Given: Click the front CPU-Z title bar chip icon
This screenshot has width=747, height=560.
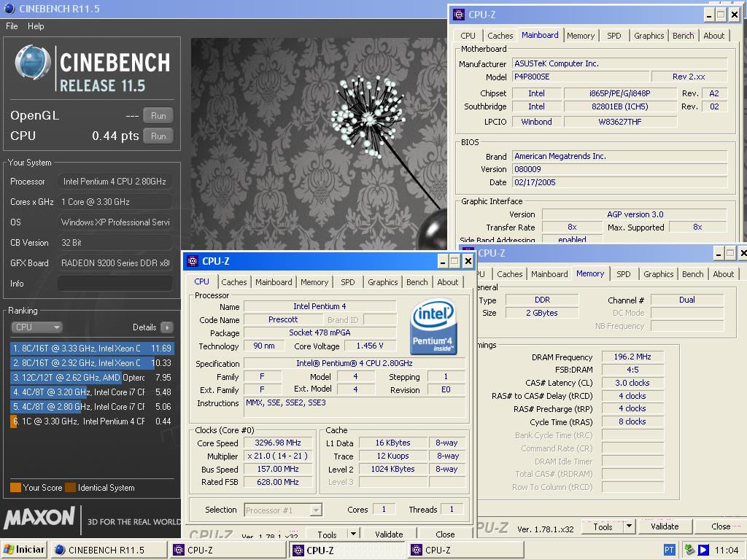Looking at the screenshot, I should tap(193, 261).
